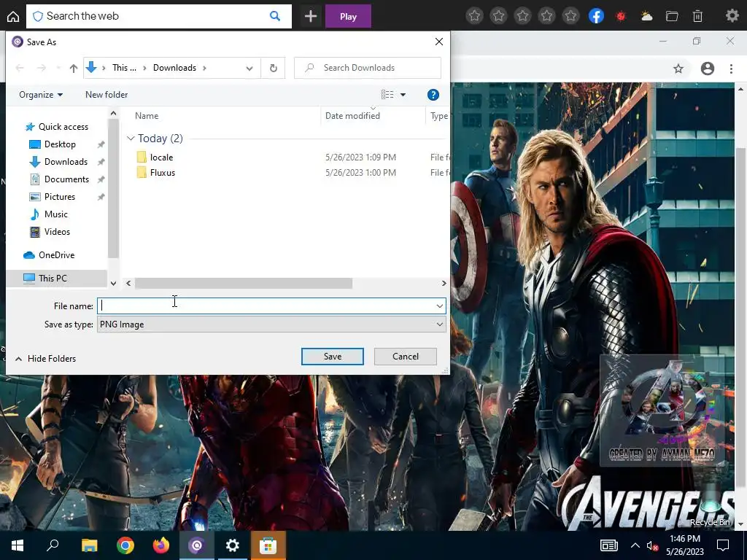Screen dimensions: 747x560
Task: Open a new tab with plus icon
Action: [x=311, y=17]
